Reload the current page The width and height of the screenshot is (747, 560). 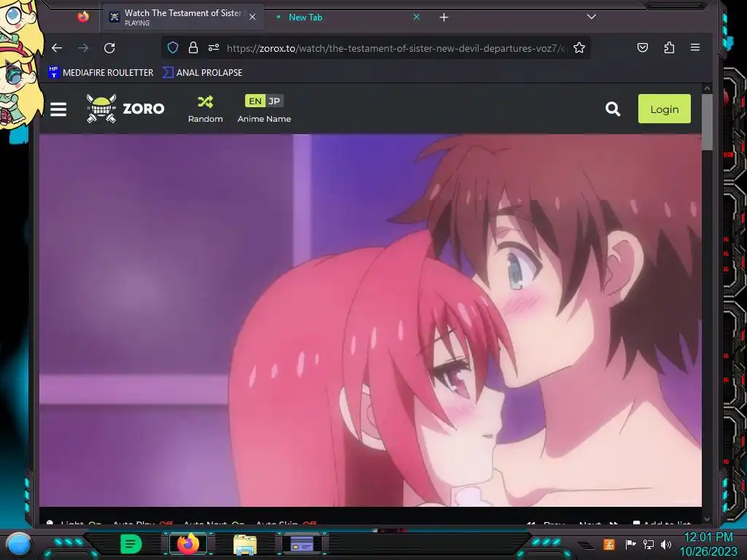tap(109, 47)
